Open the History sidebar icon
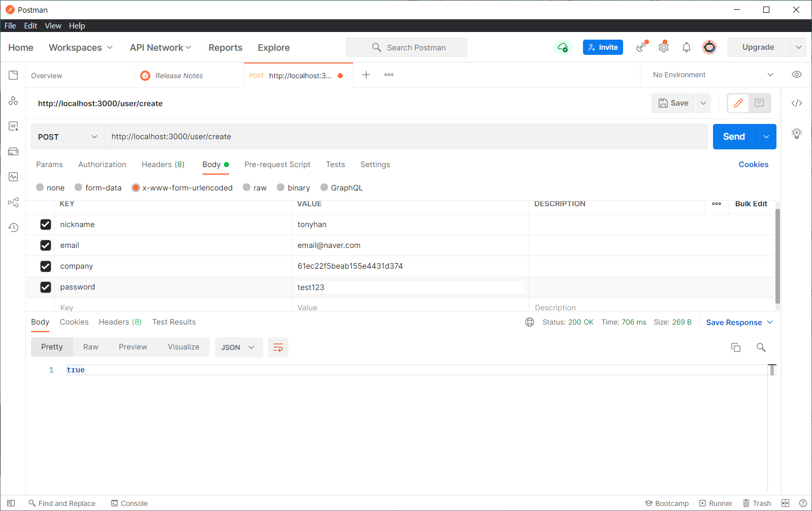This screenshot has height=511, width=812. point(13,228)
